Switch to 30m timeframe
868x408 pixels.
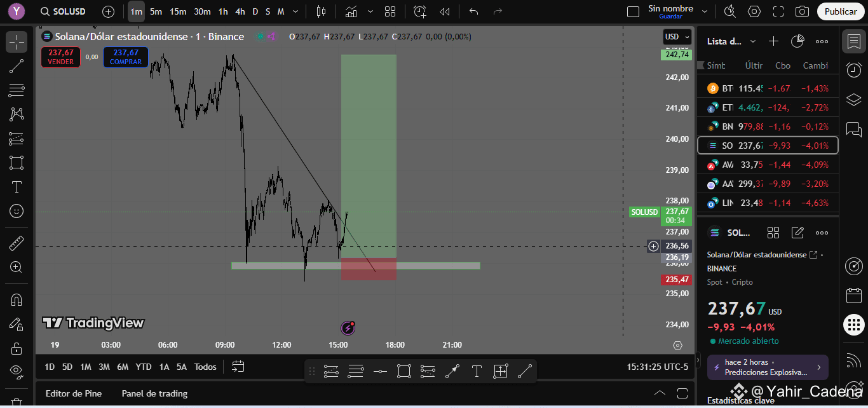point(202,11)
